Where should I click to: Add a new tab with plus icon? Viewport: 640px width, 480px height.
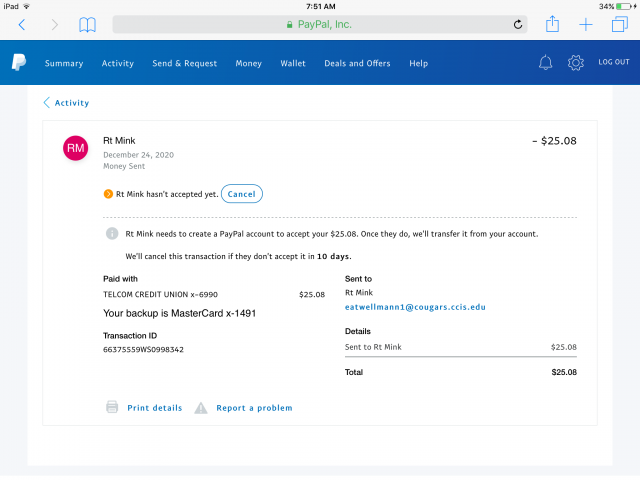click(586, 24)
